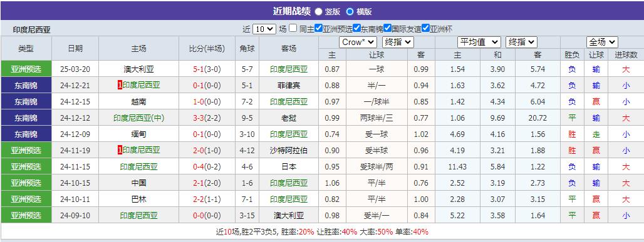Click the 3-3(2-2) score against 老挝

[x=207, y=118]
